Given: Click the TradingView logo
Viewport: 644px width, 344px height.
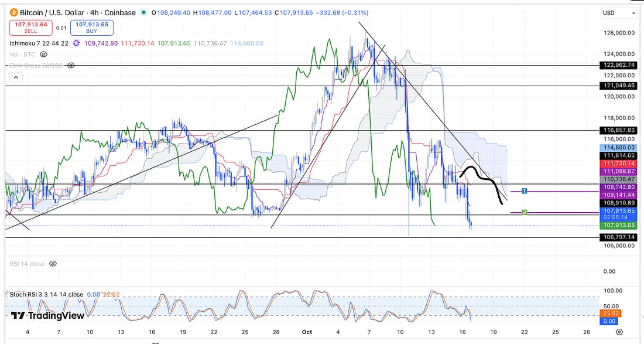Looking at the screenshot, I should [x=48, y=315].
